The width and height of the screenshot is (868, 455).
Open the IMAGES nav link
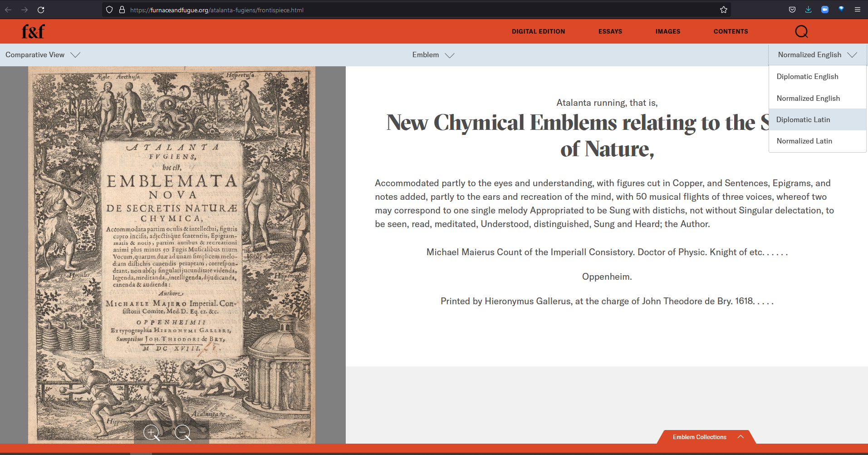tap(667, 31)
